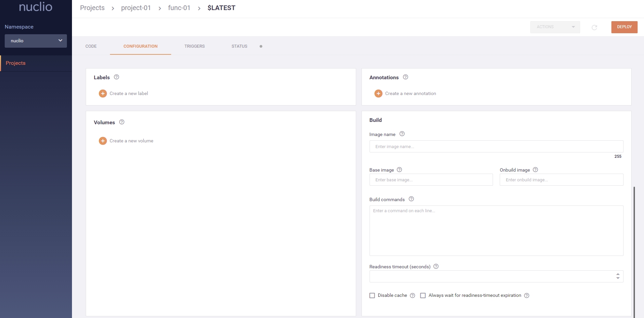Go to project-01 in the breadcrumb

[x=136, y=8]
